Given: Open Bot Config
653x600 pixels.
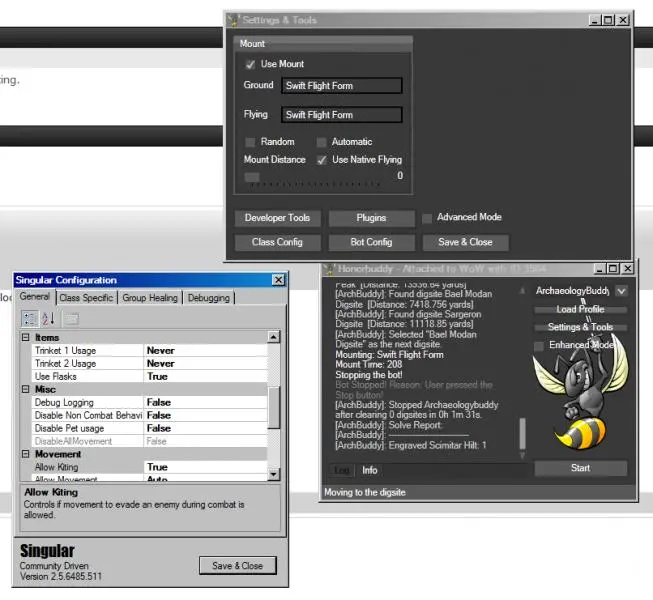Looking at the screenshot, I should tap(371, 242).
